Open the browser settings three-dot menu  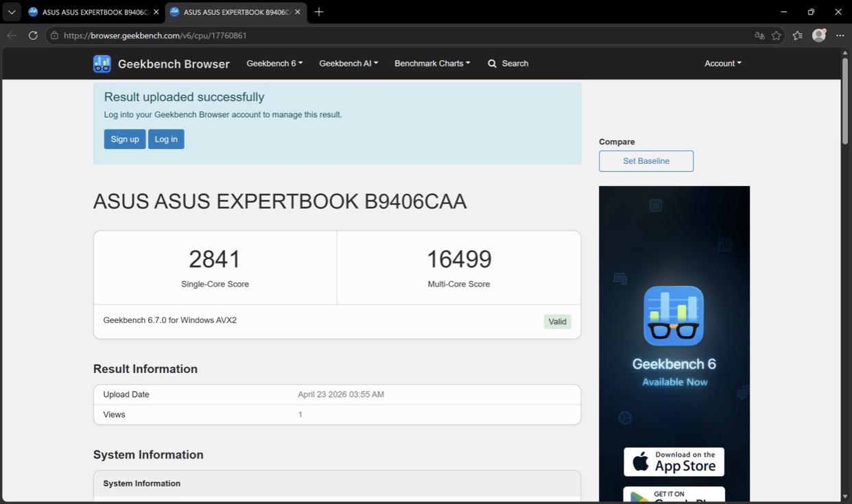coord(840,36)
